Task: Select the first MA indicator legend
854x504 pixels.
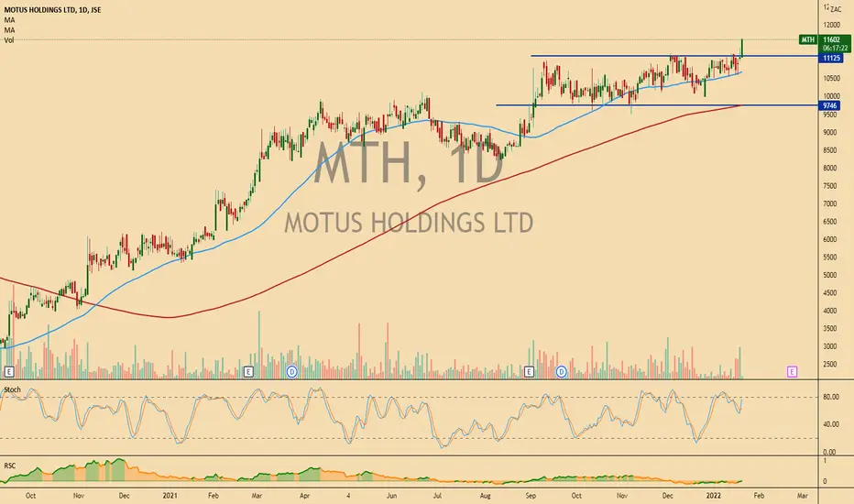Action: pyautogui.click(x=9, y=20)
